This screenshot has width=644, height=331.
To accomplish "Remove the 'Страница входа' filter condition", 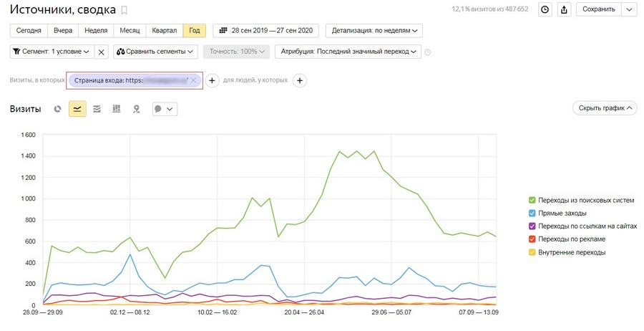I will tap(193, 81).
